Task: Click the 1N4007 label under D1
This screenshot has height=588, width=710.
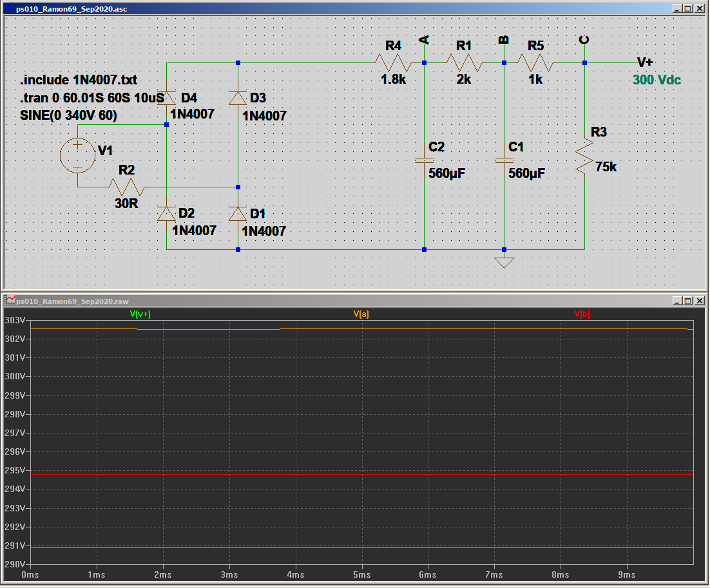Action: pyautogui.click(x=264, y=231)
